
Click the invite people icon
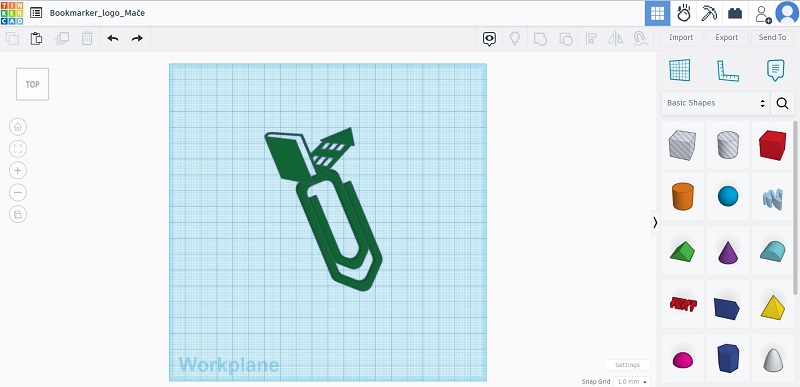[763, 14]
